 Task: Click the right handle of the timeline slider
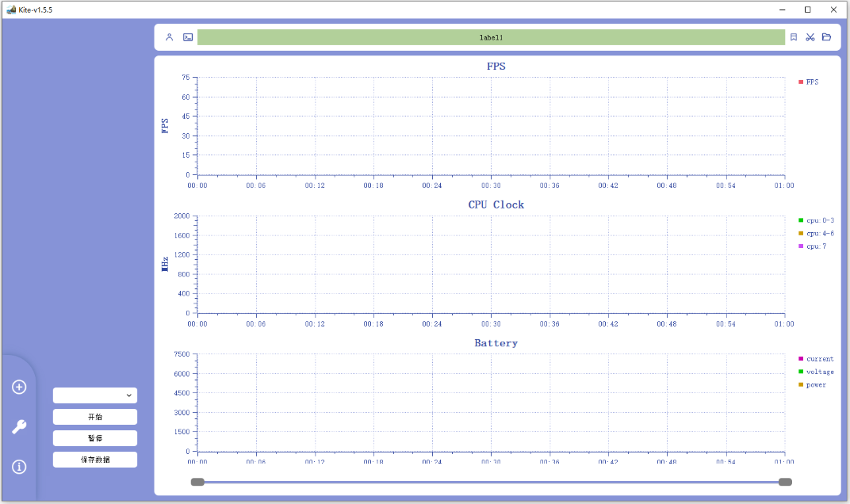[786, 481]
